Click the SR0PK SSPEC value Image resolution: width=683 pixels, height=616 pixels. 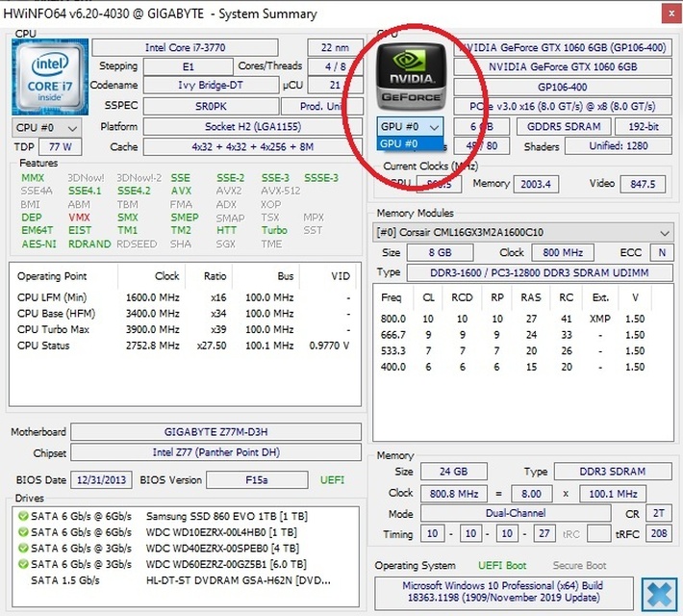click(211, 106)
